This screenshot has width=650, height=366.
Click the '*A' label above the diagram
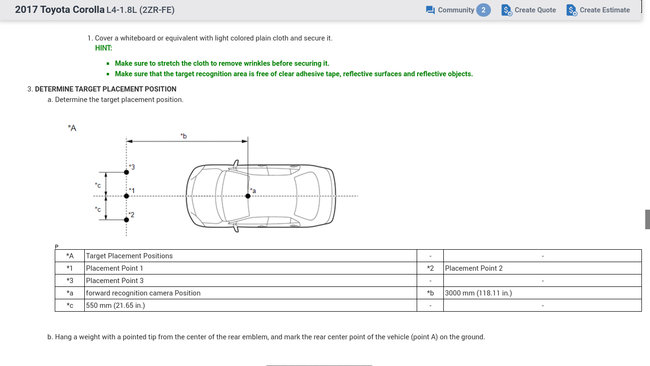tap(72, 128)
